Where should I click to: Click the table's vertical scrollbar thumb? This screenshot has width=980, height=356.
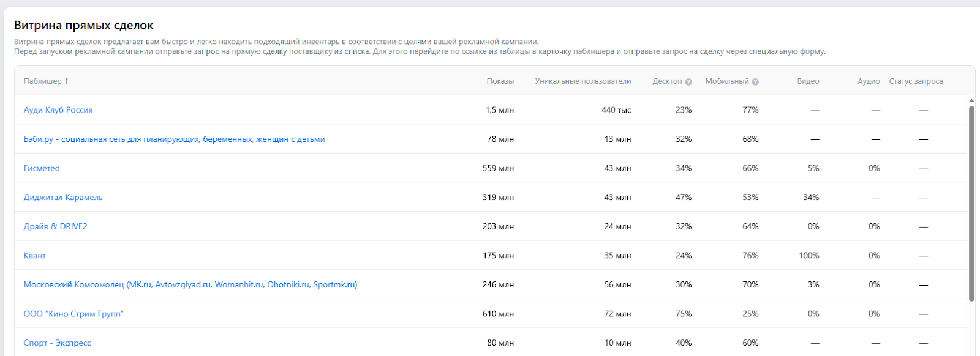971,204
